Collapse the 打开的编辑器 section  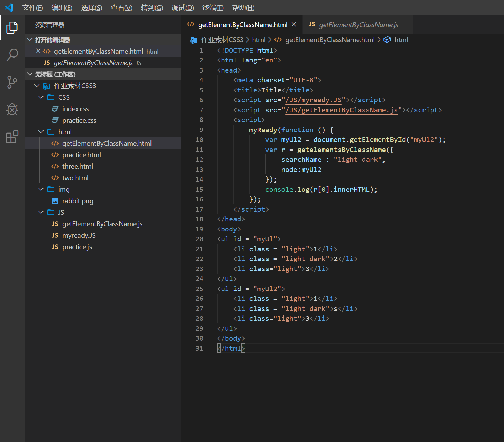point(30,40)
